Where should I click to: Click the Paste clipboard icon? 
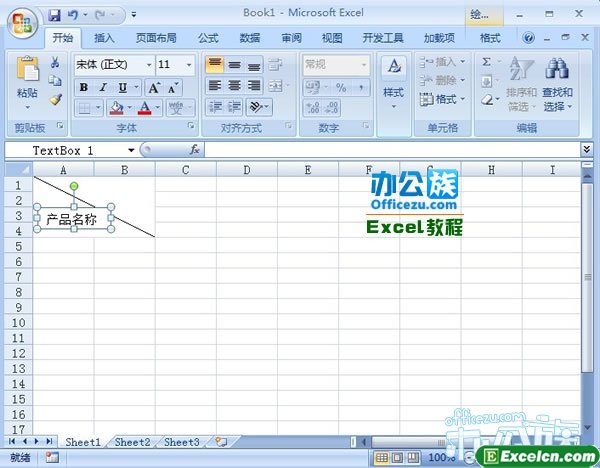(x=27, y=69)
